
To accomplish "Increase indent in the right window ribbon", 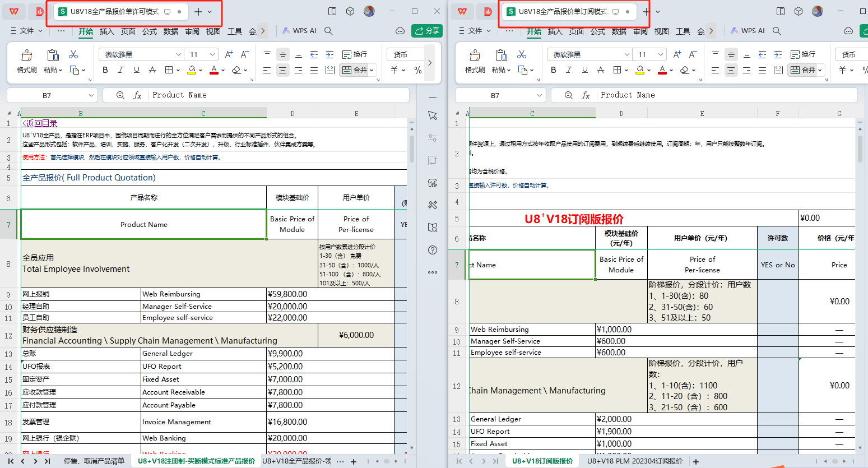I will [x=778, y=54].
